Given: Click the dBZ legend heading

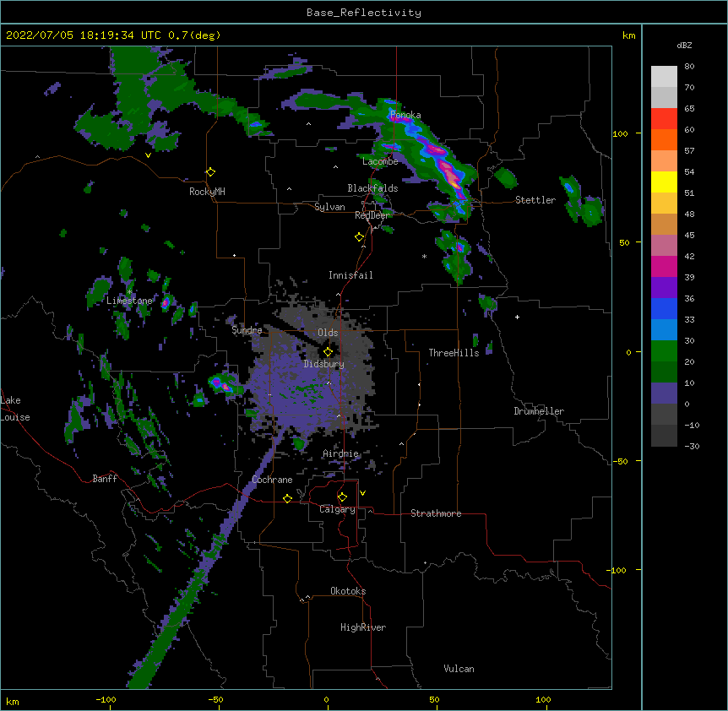Looking at the screenshot, I should click(x=684, y=45).
